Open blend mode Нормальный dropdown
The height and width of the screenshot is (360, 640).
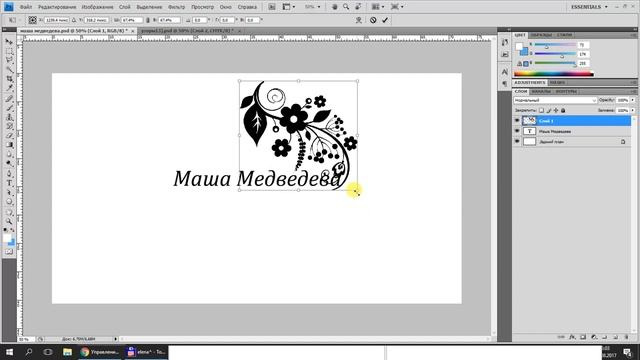pos(555,100)
